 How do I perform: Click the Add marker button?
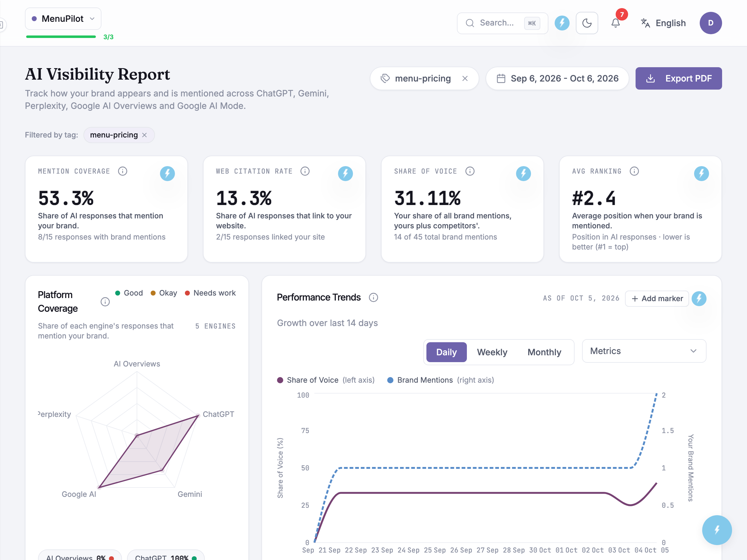[x=657, y=298]
